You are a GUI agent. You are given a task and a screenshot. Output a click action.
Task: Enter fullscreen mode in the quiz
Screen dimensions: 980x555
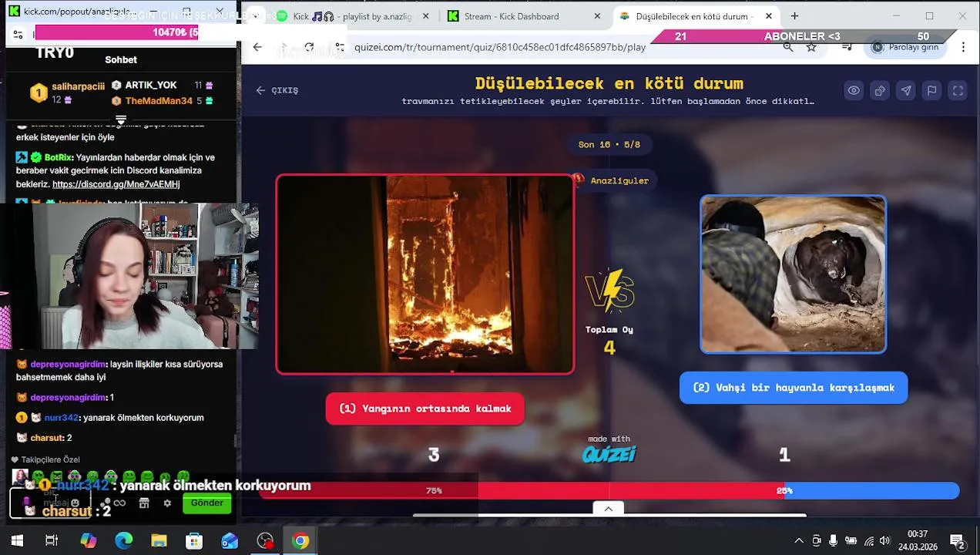click(x=958, y=90)
